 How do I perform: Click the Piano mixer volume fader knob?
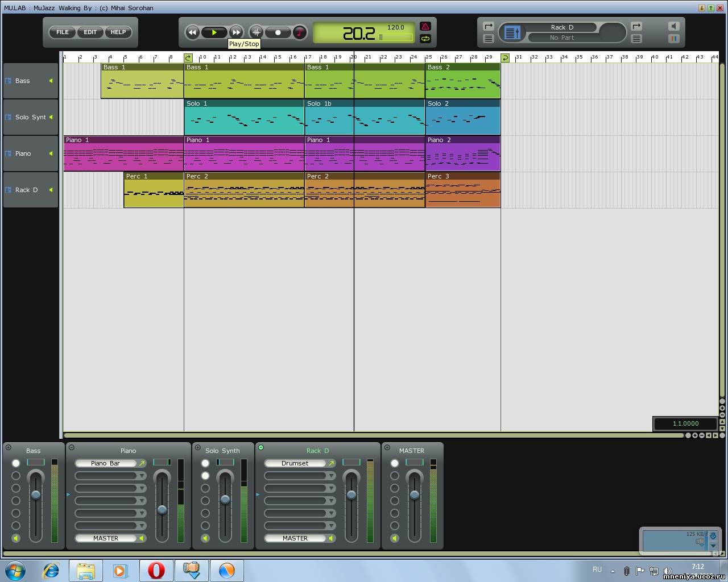tap(162, 510)
